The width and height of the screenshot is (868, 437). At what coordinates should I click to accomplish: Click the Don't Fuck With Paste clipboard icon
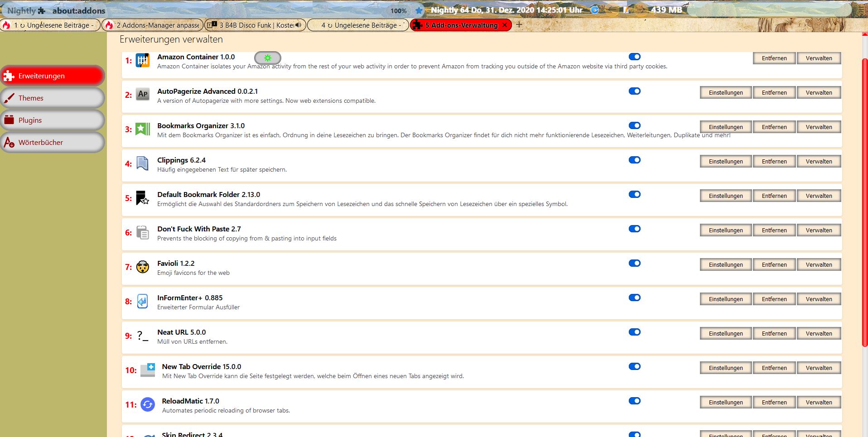pos(143,232)
